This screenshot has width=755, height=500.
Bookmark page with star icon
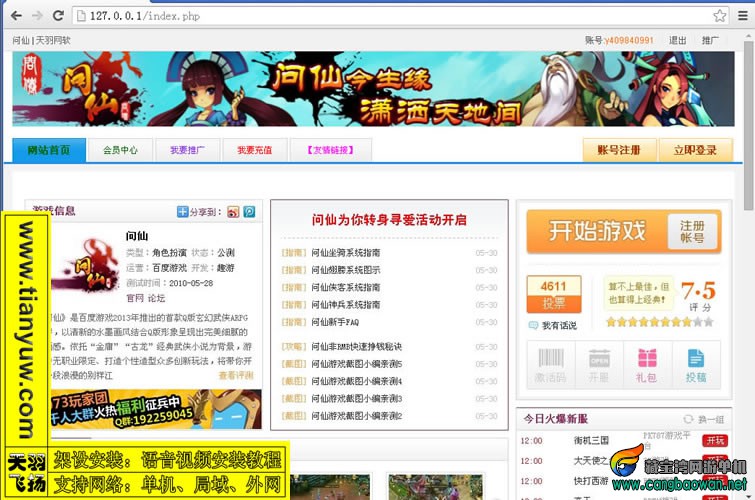coord(719,16)
